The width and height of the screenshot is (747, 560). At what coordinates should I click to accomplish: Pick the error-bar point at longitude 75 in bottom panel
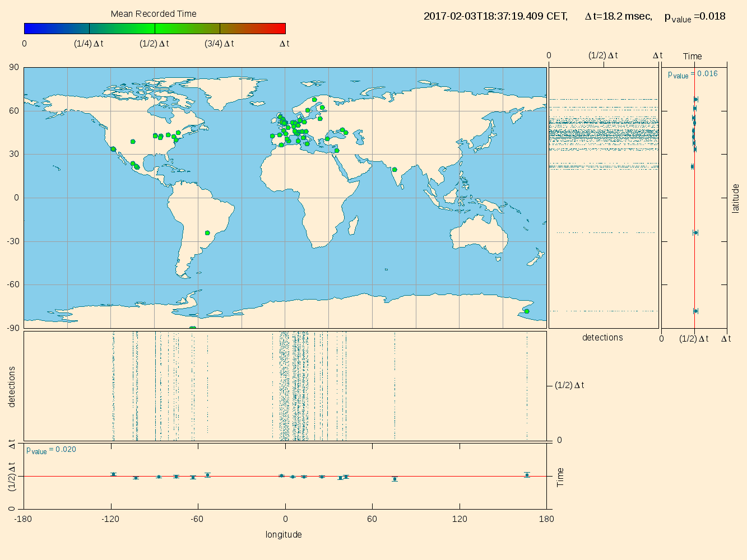pyautogui.click(x=395, y=479)
